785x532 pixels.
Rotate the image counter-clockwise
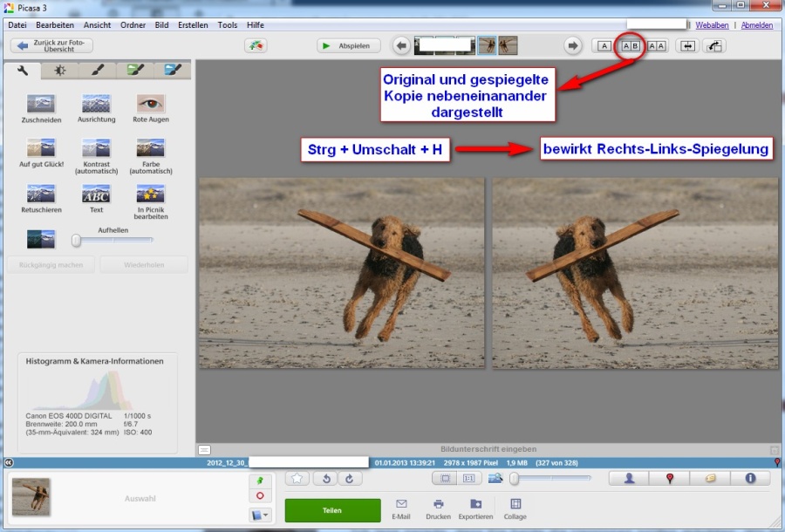(x=324, y=479)
